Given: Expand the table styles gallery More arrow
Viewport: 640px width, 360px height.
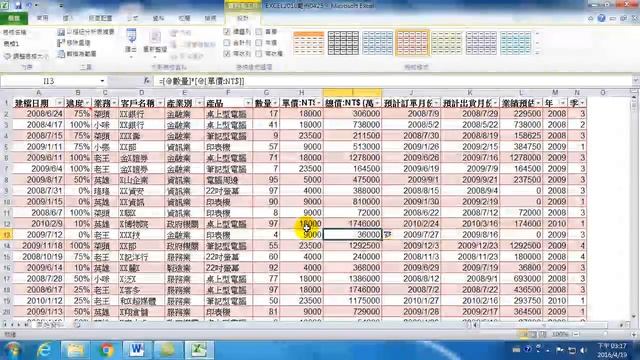Looking at the screenshot, I should point(538,53).
